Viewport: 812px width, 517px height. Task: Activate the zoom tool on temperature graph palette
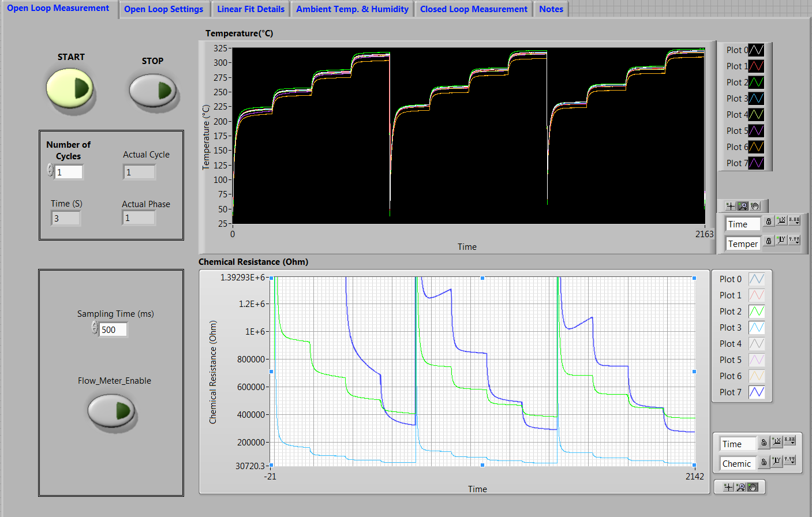point(743,206)
